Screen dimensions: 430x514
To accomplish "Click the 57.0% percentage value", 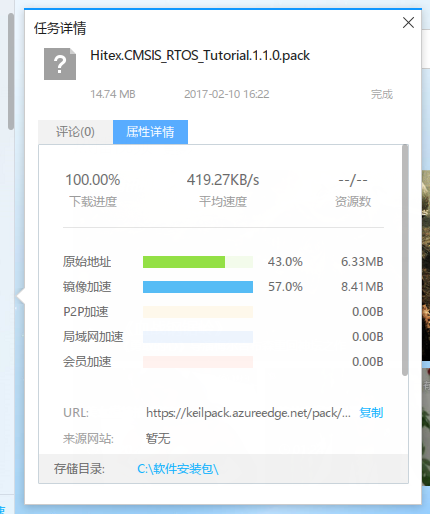I will click(285, 287).
